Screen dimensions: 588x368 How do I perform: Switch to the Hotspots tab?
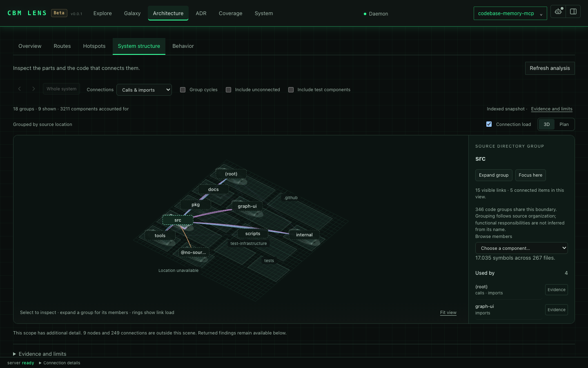coord(94,46)
